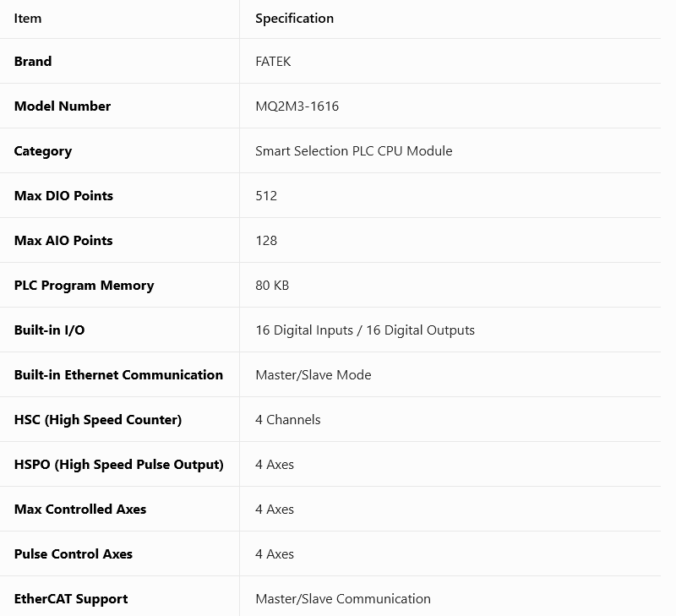Click the Max Controlled Axes label
This screenshot has height=616, width=676.
click(x=80, y=509)
